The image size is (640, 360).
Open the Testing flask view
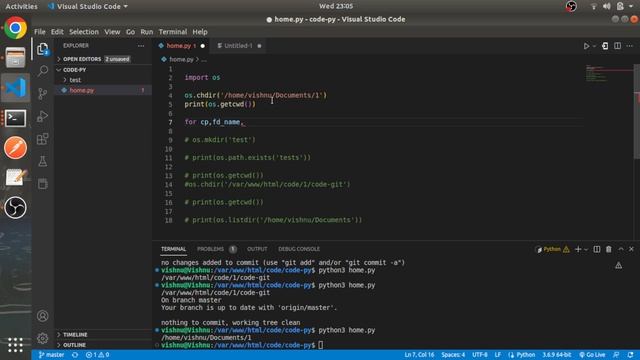coord(42,161)
